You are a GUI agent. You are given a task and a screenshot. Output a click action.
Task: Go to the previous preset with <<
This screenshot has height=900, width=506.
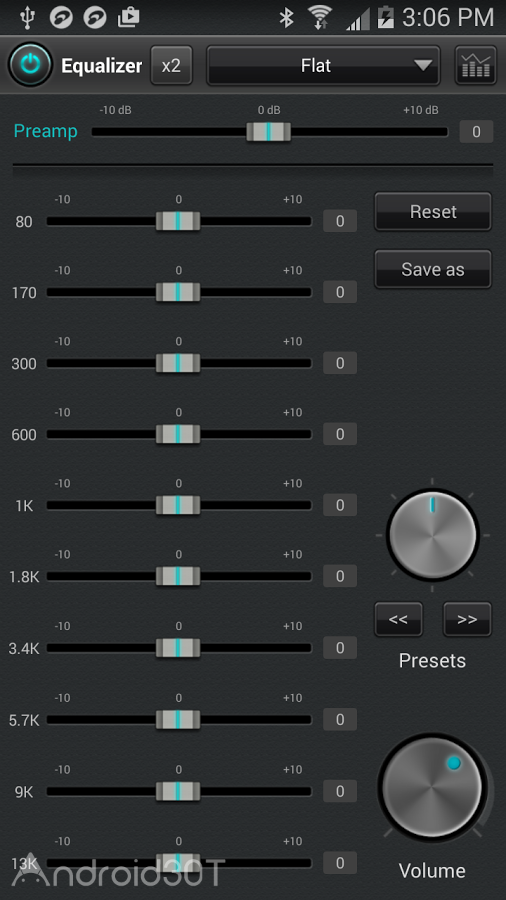click(x=398, y=619)
